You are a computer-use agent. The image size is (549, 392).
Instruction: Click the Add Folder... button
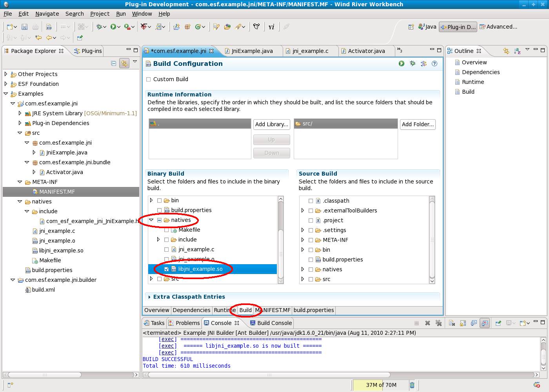pos(418,124)
